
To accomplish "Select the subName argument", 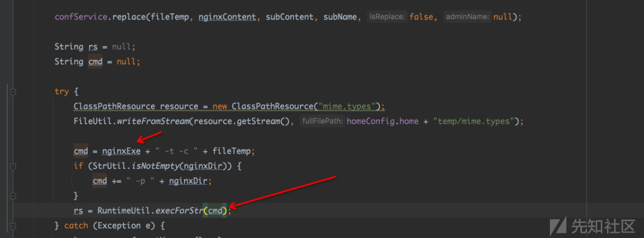I will click(x=342, y=17).
